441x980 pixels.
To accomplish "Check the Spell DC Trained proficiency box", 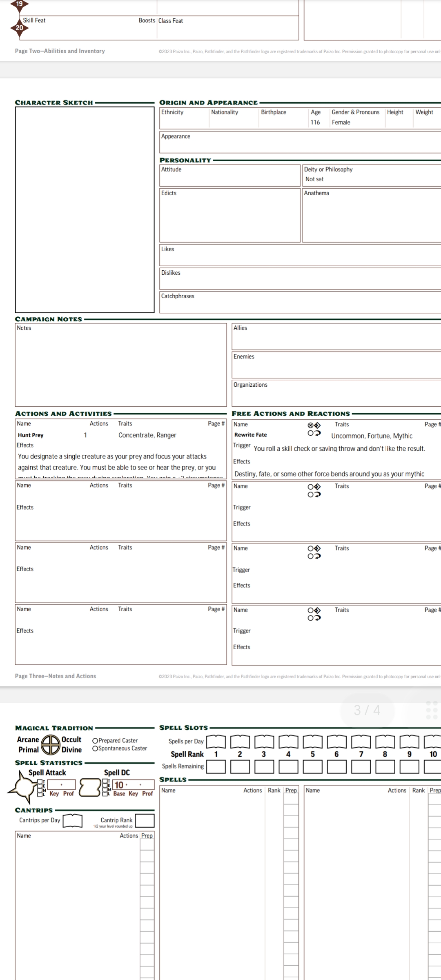I will [x=105, y=782].
